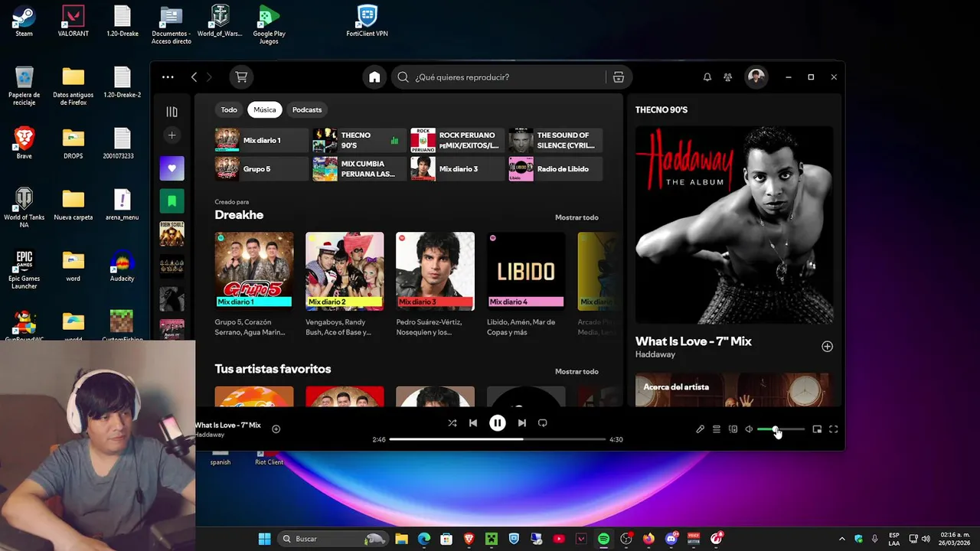Screen dimensions: 980x551
Task: Create a new playlist with plus icon
Action: pyautogui.click(x=171, y=135)
